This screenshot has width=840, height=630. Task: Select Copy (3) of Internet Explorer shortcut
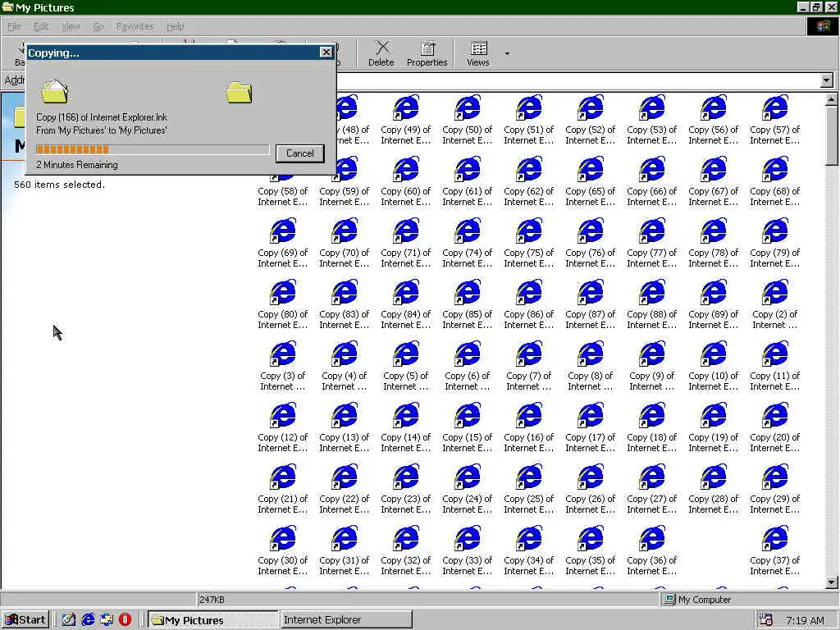coord(283,367)
